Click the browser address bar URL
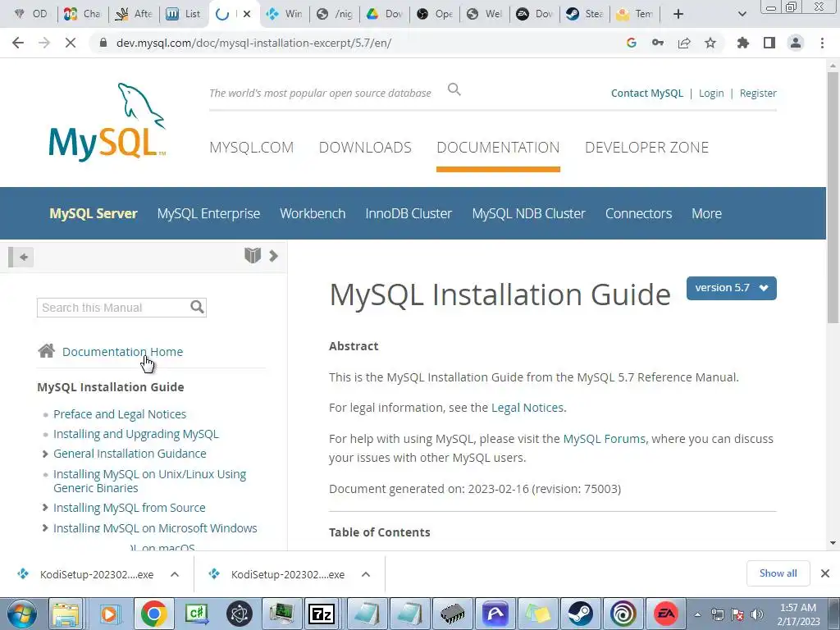 [x=254, y=43]
